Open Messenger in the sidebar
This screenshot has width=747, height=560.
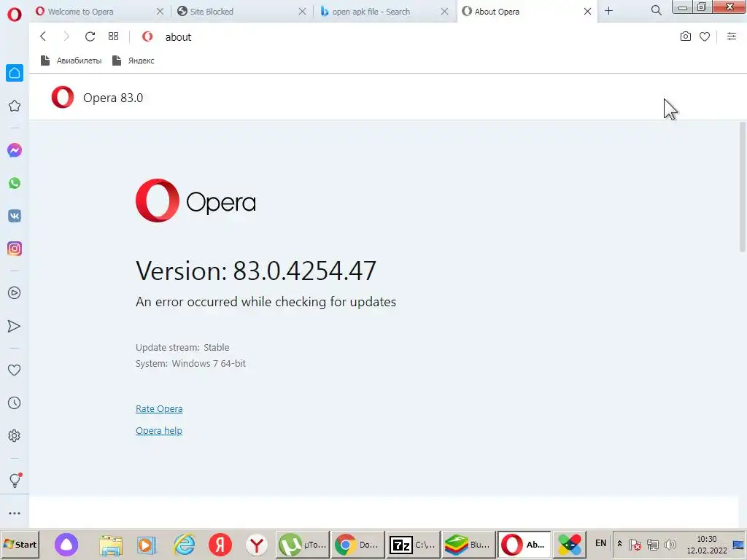click(x=15, y=150)
